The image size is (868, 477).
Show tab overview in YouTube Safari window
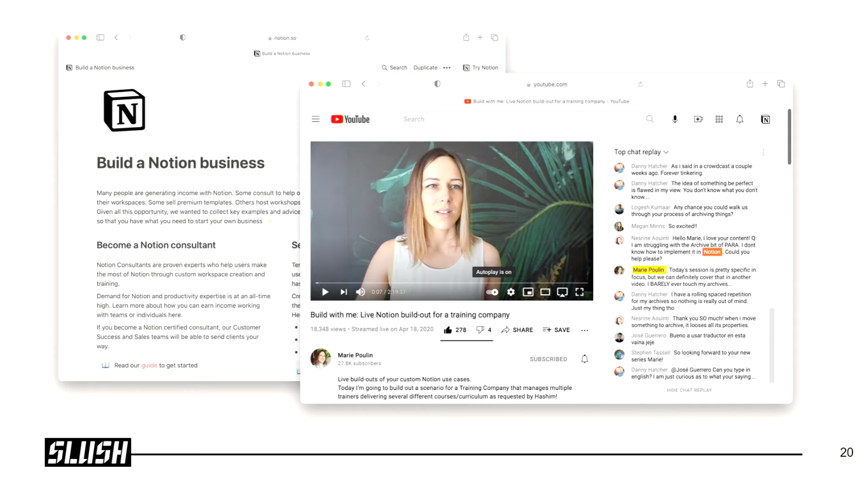(x=781, y=83)
